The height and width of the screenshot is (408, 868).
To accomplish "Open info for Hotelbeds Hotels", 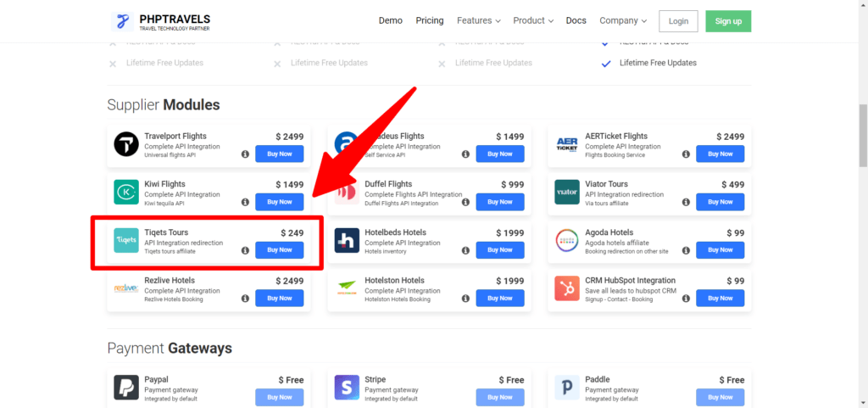I will [x=465, y=250].
